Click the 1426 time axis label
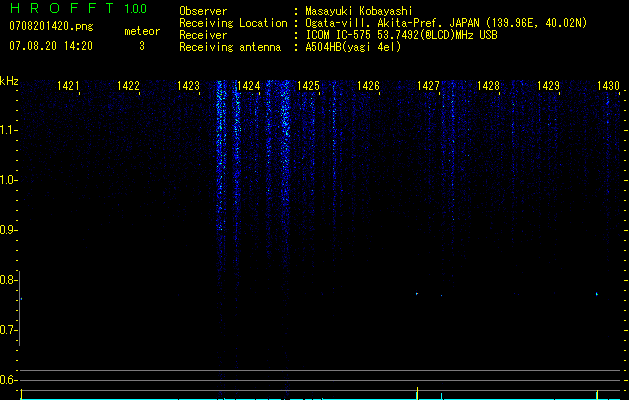629x400 pixels. [368, 86]
